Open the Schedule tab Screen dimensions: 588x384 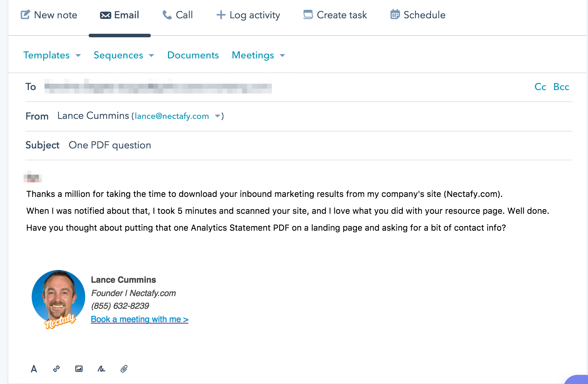click(x=418, y=15)
